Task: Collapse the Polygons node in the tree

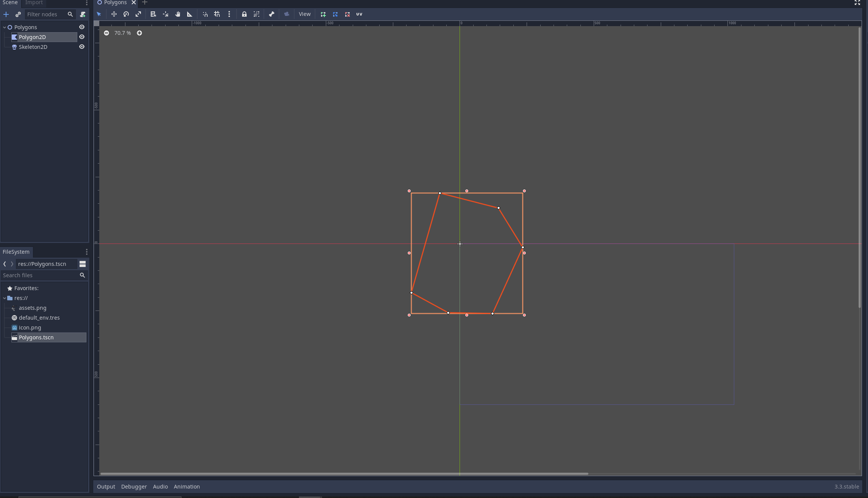Action: tap(5, 27)
